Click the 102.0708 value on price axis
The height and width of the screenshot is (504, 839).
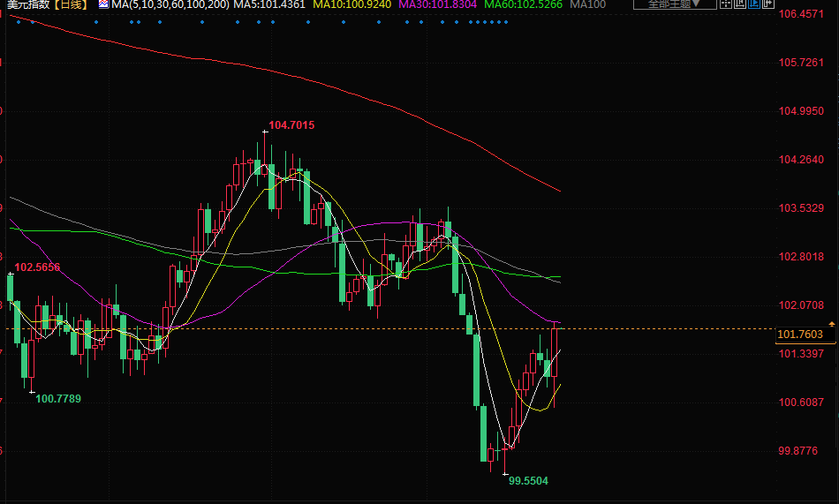point(801,305)
